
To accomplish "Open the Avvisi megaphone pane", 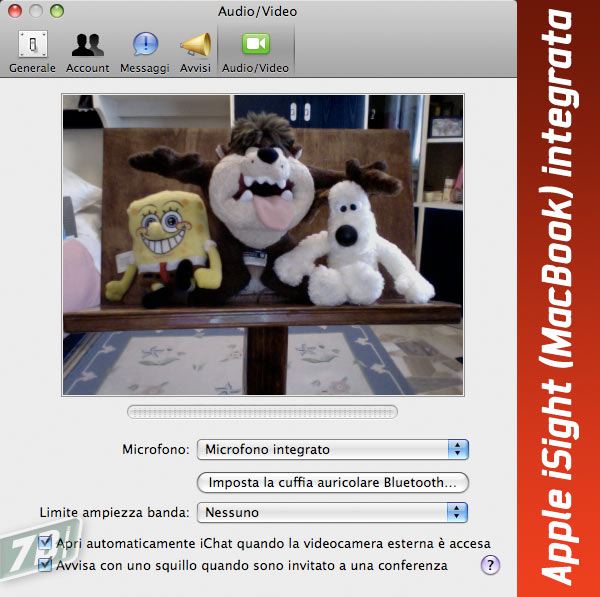I will (196, 52).
